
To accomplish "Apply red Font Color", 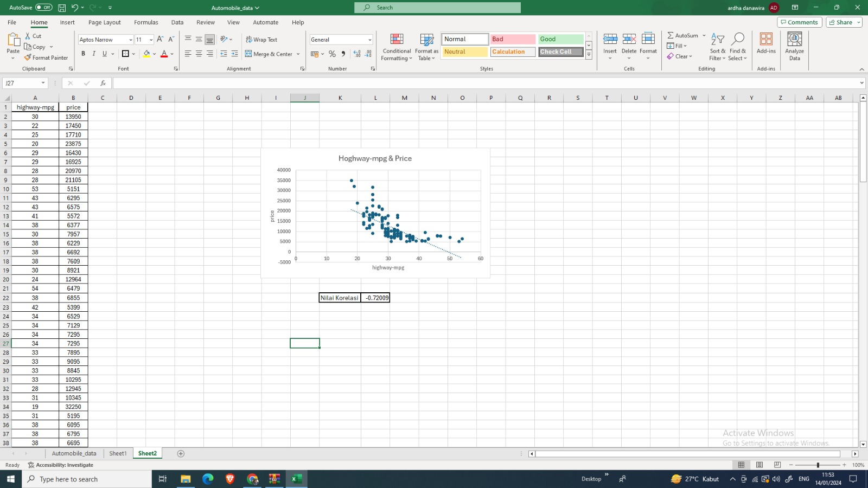I will (164, 54).
